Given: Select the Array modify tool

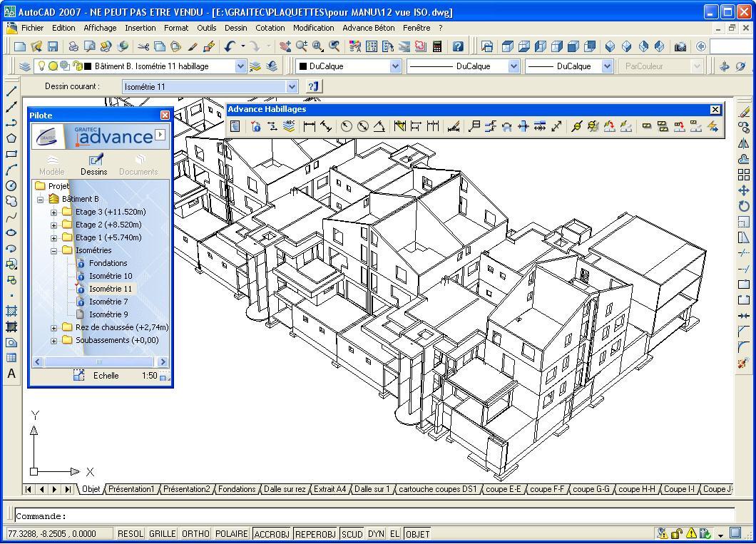Looking at the screenshot, I should [744, 175].
